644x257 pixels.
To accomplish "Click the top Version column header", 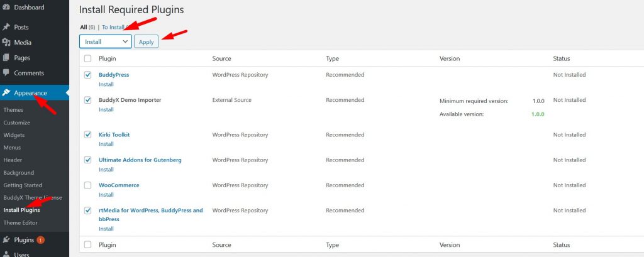I will pos(450,58).
